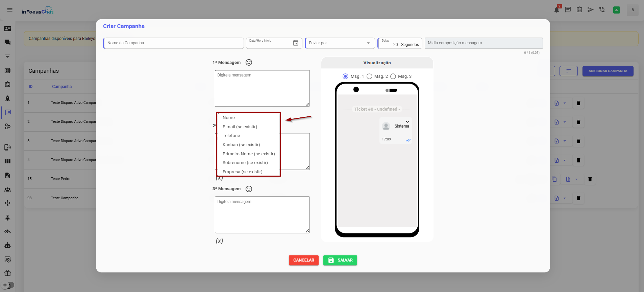Expand the Enviar por dropdown
This screenshot has width=644, height=292.
pyautogui.click(x=368, y=43)
